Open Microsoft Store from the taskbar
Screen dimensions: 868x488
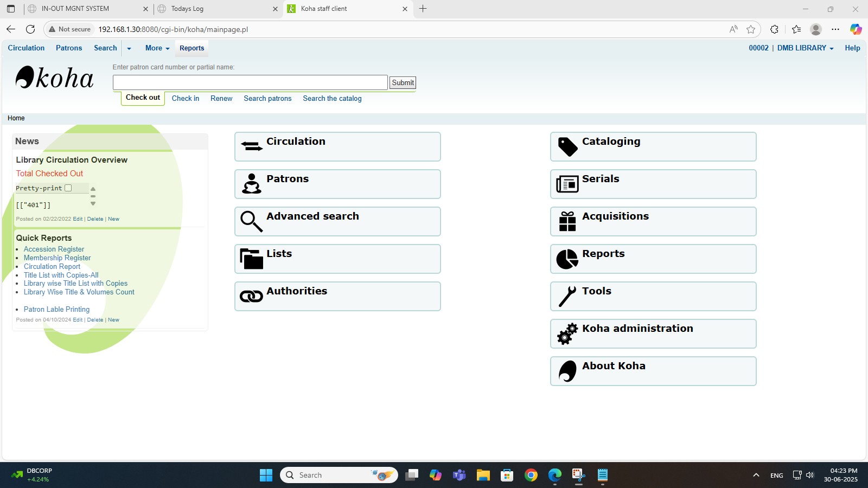[507, 475]
